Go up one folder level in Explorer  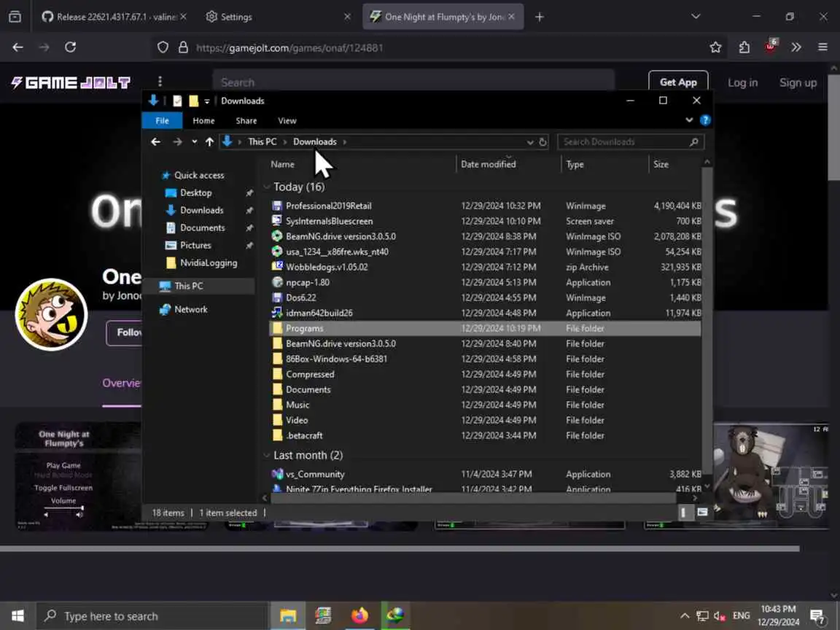click(x=209, y=142)
